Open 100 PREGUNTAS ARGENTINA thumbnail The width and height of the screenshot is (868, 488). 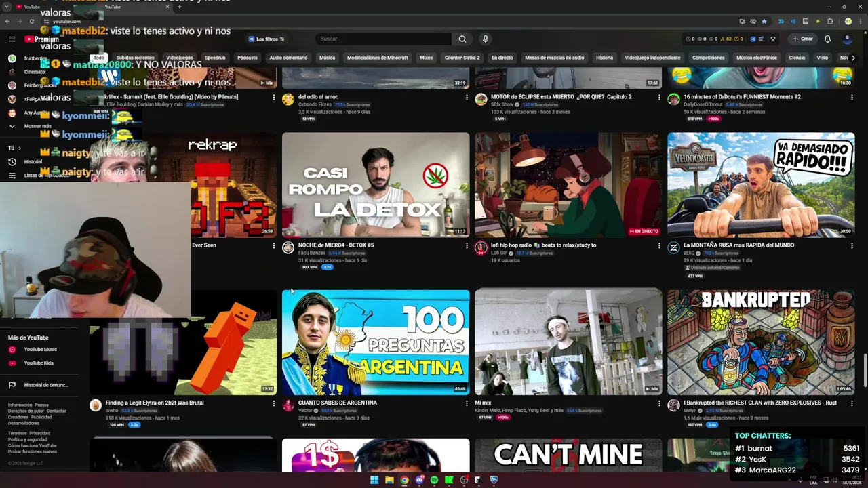[376, 342]
